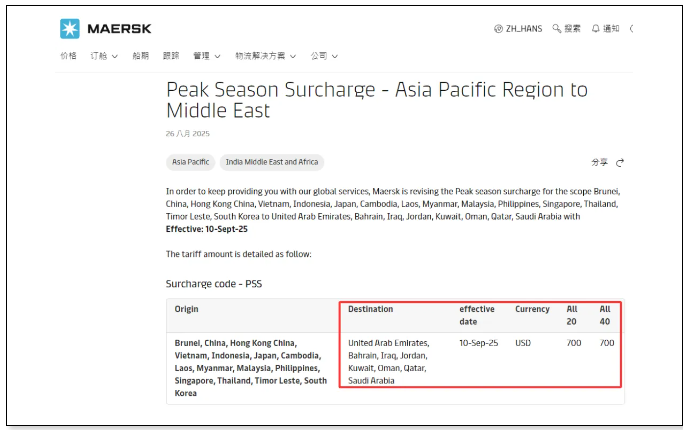Viewport: 687px width, 430px height.
Task: Open the 跟踪 menu item
Action: [171, 56]
